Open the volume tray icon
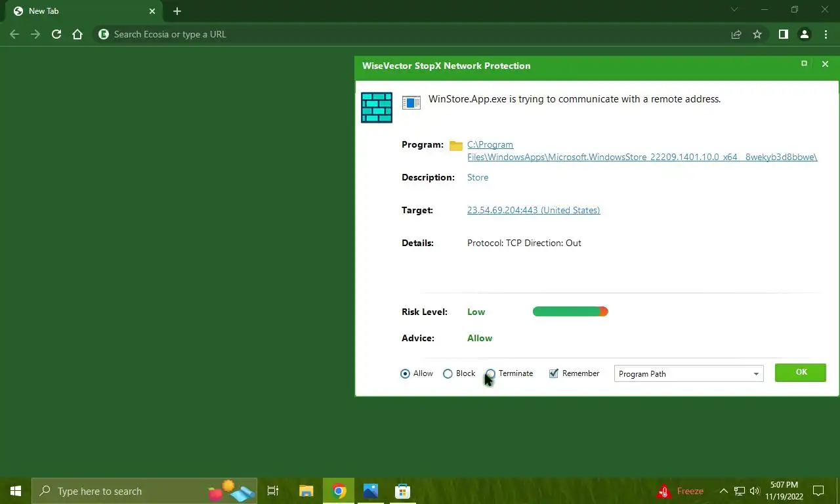Viewport: 840px width, 504px height. tap(754, 491)
